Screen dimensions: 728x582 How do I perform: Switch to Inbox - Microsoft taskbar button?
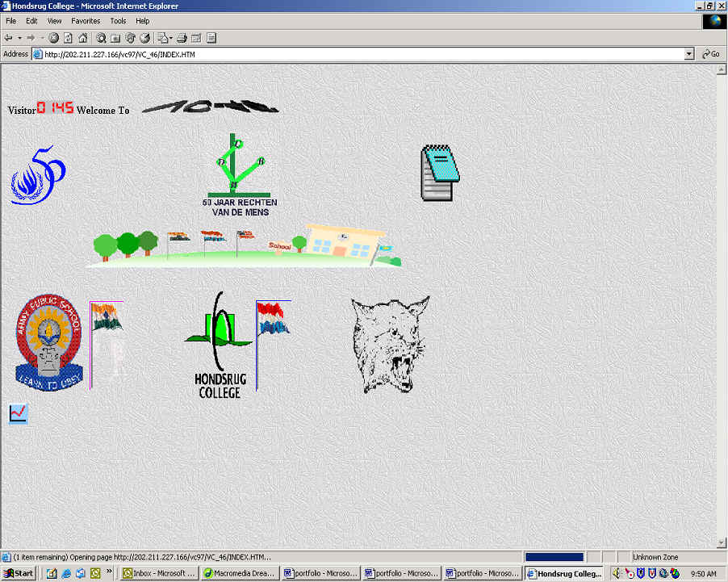(x=159, y=573)
